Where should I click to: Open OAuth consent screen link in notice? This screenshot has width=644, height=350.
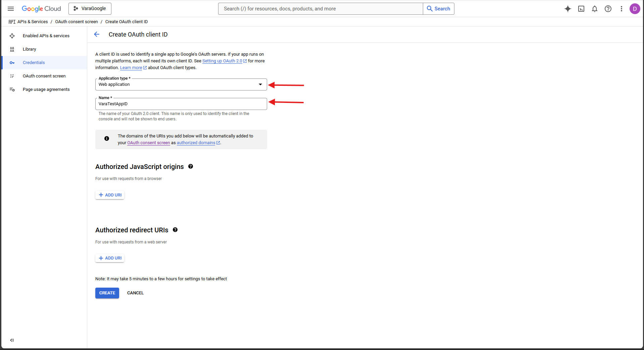coord(149,143)
